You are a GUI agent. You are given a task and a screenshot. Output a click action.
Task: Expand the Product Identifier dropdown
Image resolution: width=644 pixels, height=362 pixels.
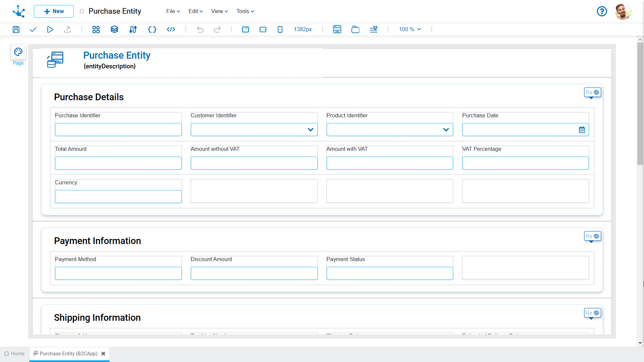(x=446, y=130)
